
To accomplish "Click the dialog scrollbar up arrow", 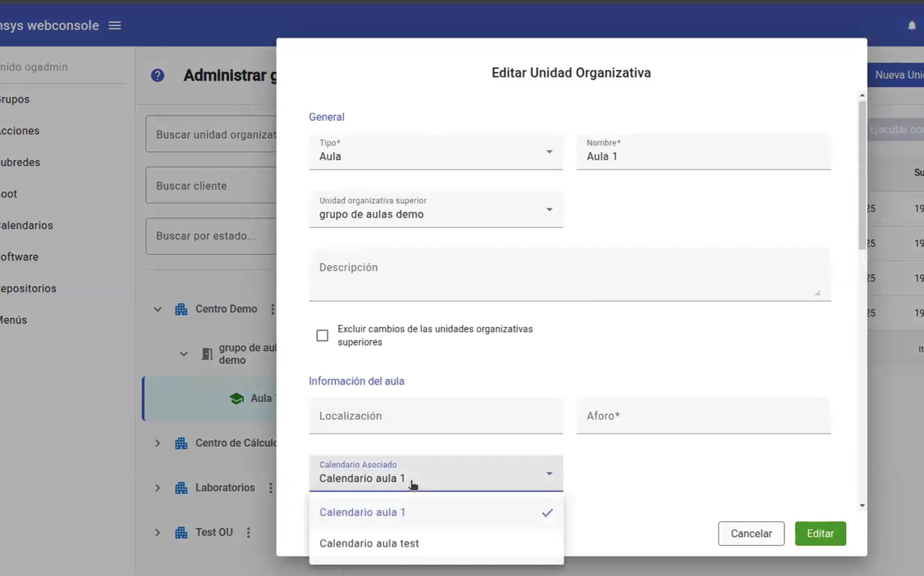I will (862, 95).
